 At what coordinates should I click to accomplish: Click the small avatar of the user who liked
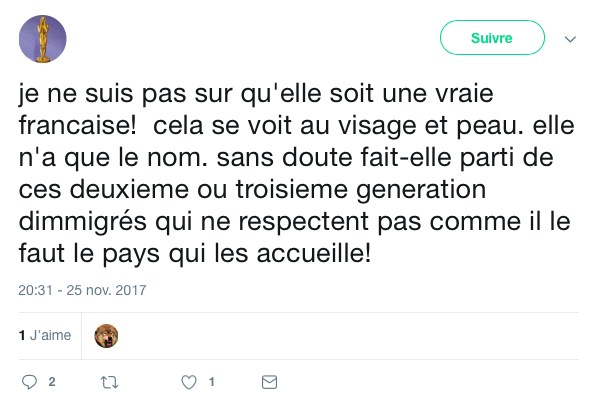point(106,336)
